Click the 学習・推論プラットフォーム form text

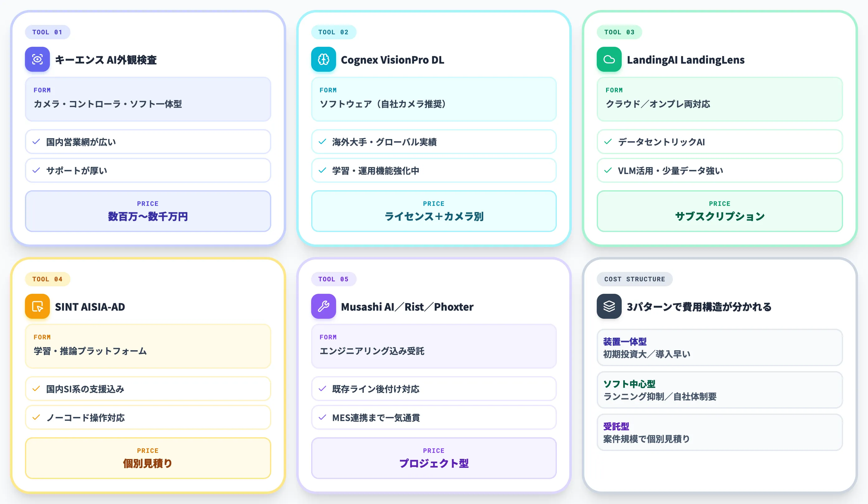point(90,351)
